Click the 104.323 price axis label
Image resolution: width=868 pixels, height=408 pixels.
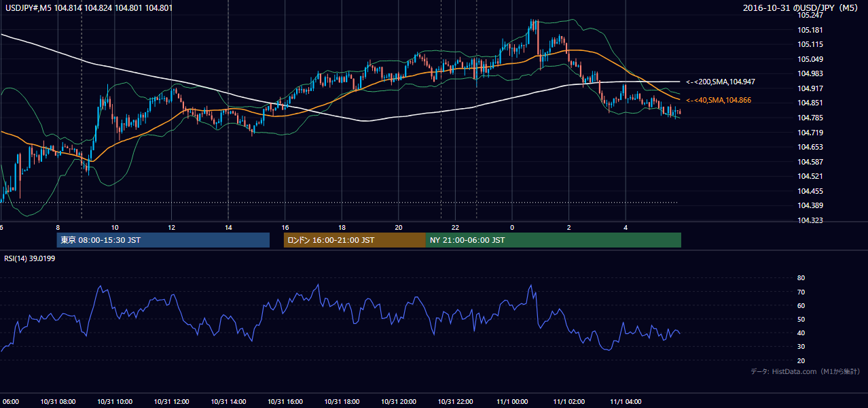click(x=810, y=220)
